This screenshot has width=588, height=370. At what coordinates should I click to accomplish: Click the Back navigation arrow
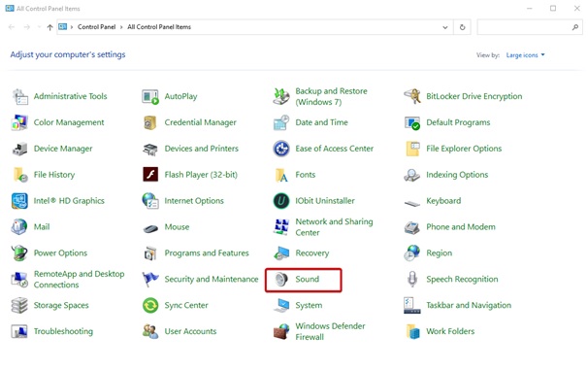click(12, 27)
